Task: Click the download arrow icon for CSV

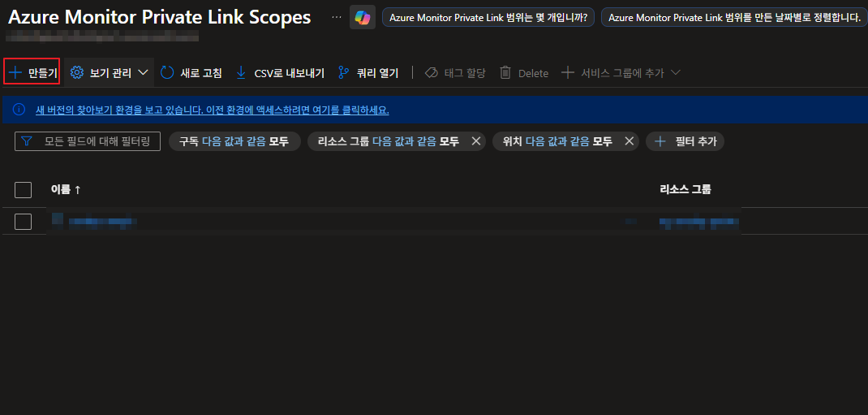Action: 241,72
